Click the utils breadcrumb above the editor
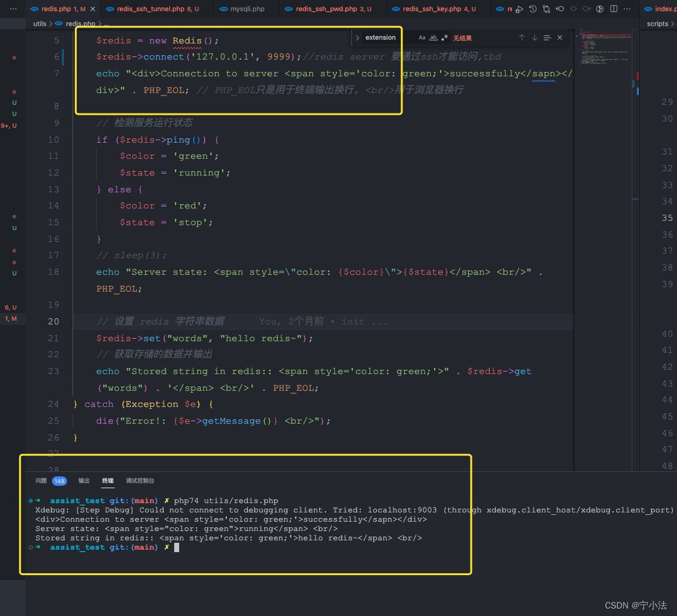This screenshot has width=677, height=616. pos(40,24)
